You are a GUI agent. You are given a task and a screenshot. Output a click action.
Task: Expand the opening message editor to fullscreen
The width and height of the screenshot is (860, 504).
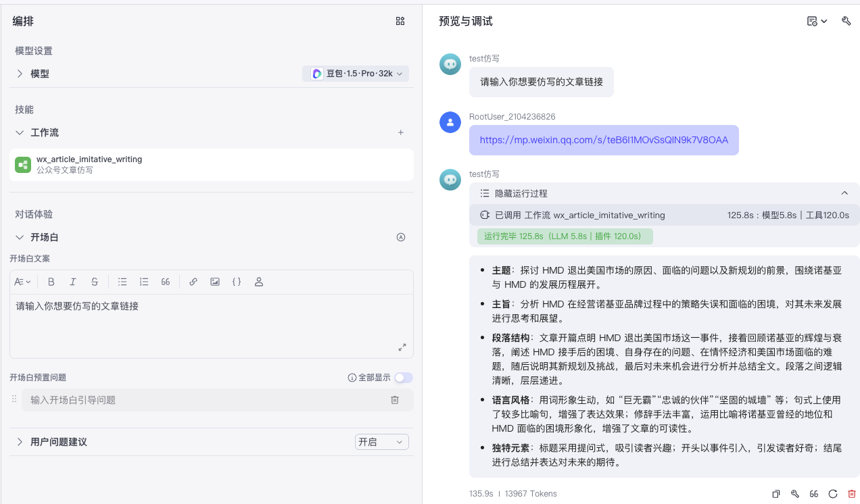coord(402,347)
